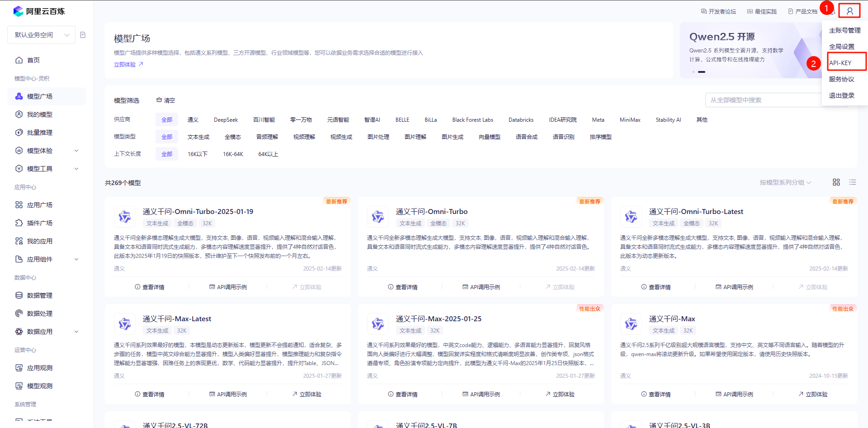Click the inactive banner carousel dot
Screen dimensions: 868x428
[x=693, y=72]
